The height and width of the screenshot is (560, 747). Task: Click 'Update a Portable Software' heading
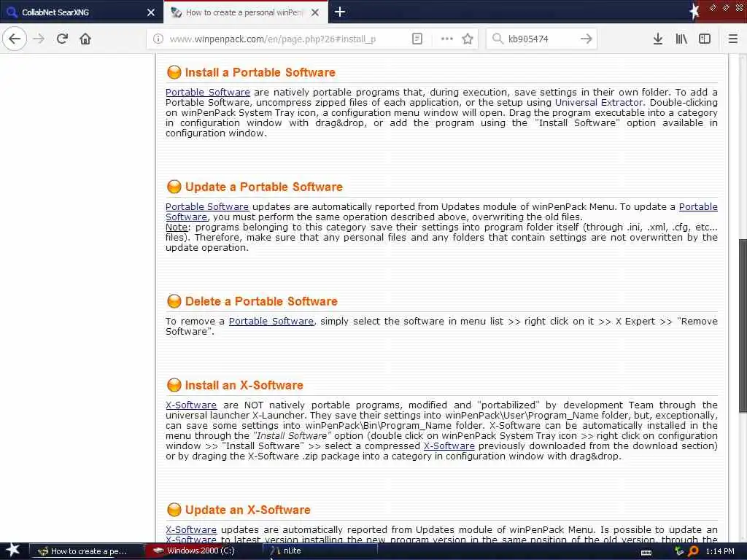tap(264, 187)
